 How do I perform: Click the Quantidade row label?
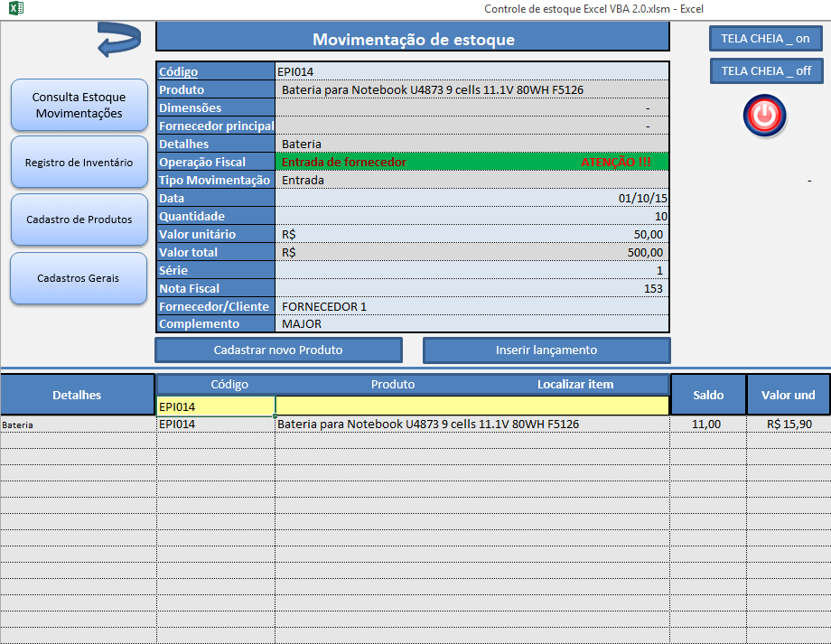point(216,216)
